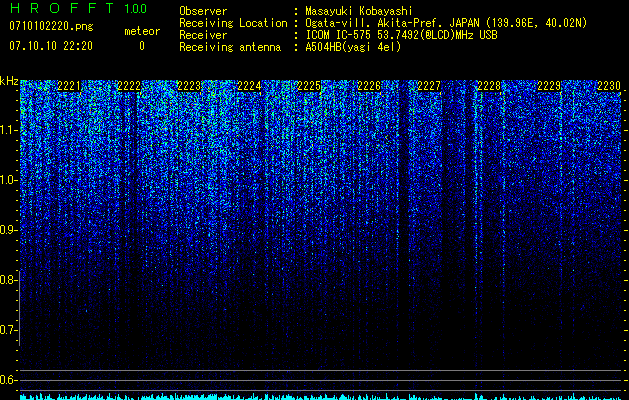Viewport: 629px width, 400px height.
Task: Click the meteor count value 0
Action: pyautogui.click(x=142, y=46)
